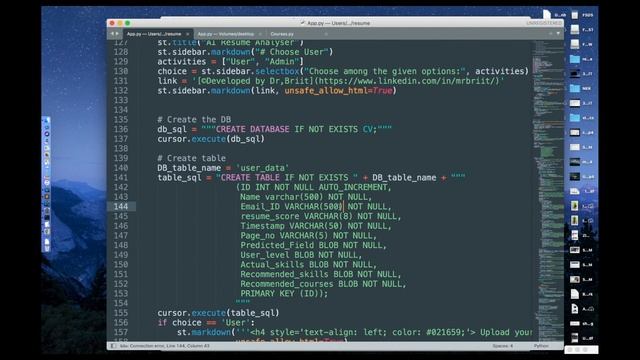The image size is (640, 360).
Task: Go to the next tab with right arrow
Action: pyautogui.click(x=117, y=34)
